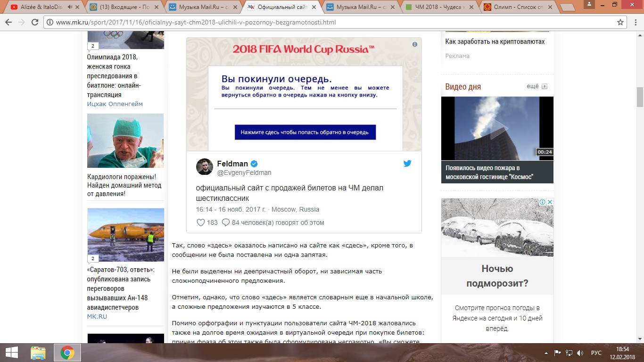The image size is (644, 362).
Task: View site information icon in address bar
Action: coord(50,22)
